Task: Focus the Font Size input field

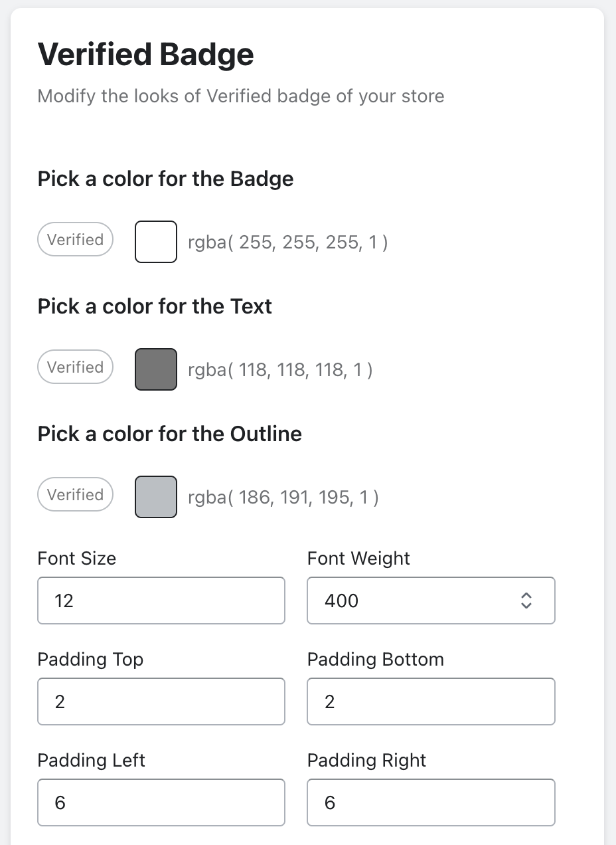Action: click(x=161, y=601)
